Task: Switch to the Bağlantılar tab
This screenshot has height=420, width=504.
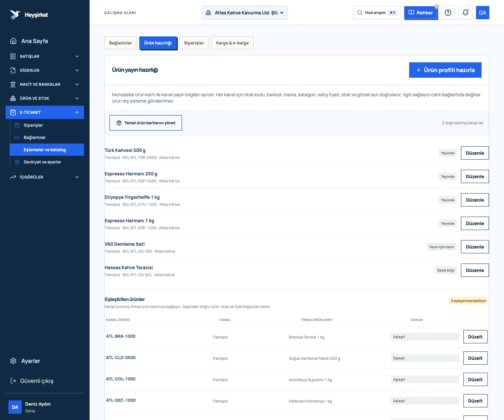Action: pyautogui.click(x=120, y=43)
